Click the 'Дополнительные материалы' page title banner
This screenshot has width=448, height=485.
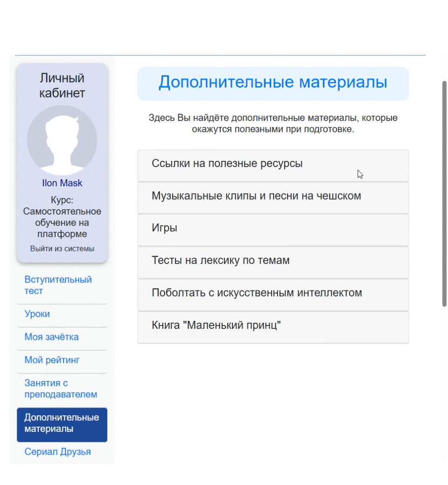(273, 83)
